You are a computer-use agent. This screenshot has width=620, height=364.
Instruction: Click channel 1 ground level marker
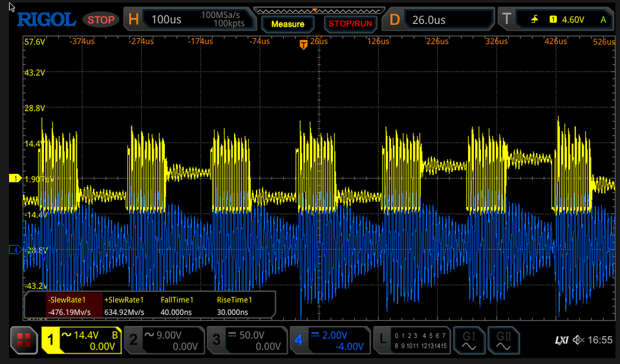point(15,178)
